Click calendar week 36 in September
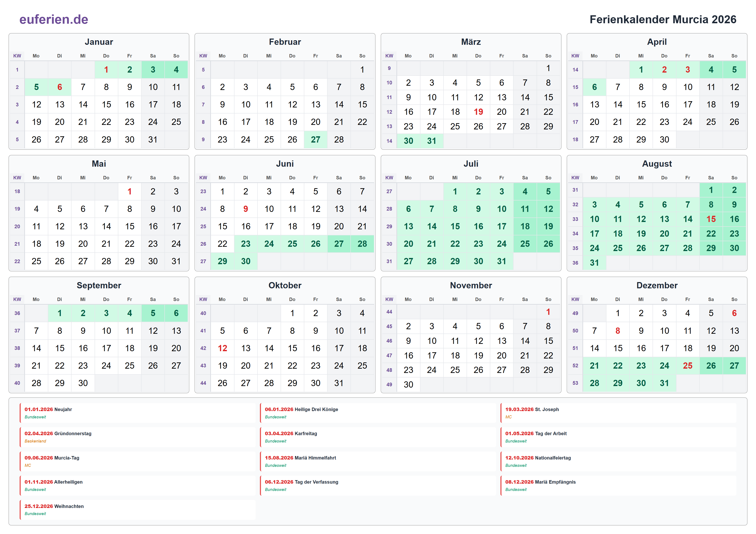 coord(17,313)
